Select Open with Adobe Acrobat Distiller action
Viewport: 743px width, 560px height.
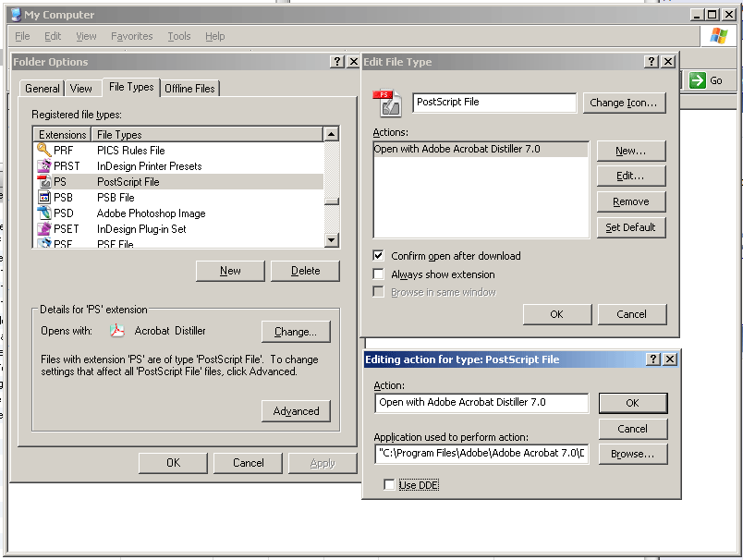click(481, 149)
